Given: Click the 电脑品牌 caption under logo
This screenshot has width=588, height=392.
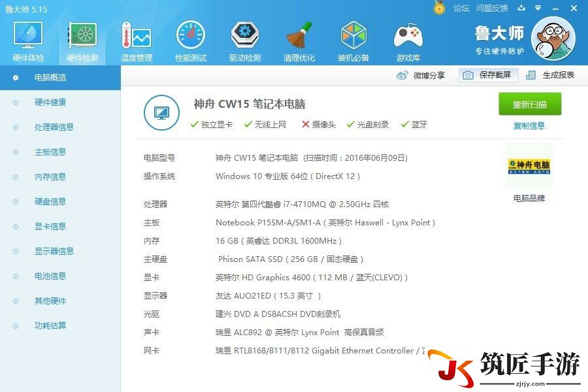Looking at the screenshot, I should tap(529, 199).
